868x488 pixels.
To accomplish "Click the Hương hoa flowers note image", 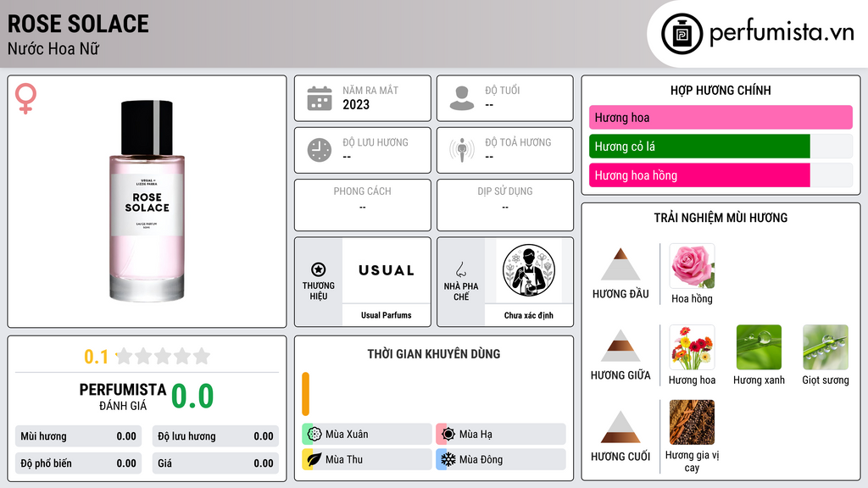I will click(692, 347).
